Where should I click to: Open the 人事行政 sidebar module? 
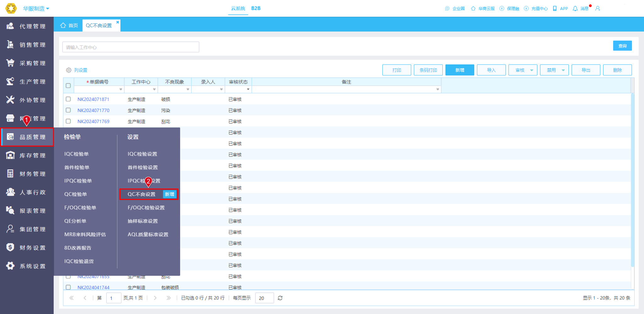pyautogui.click(x=27, y=192)
